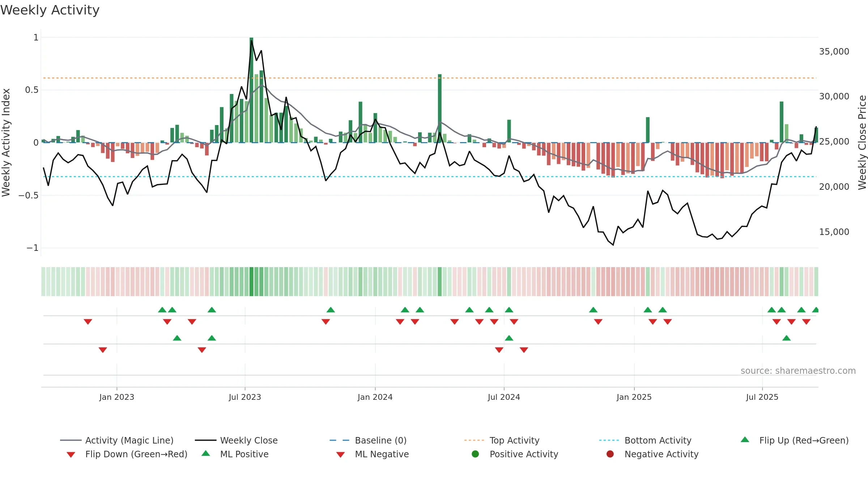Click the −1 activity index tick
Screen dimensions: 868x488
pos(32,248)
